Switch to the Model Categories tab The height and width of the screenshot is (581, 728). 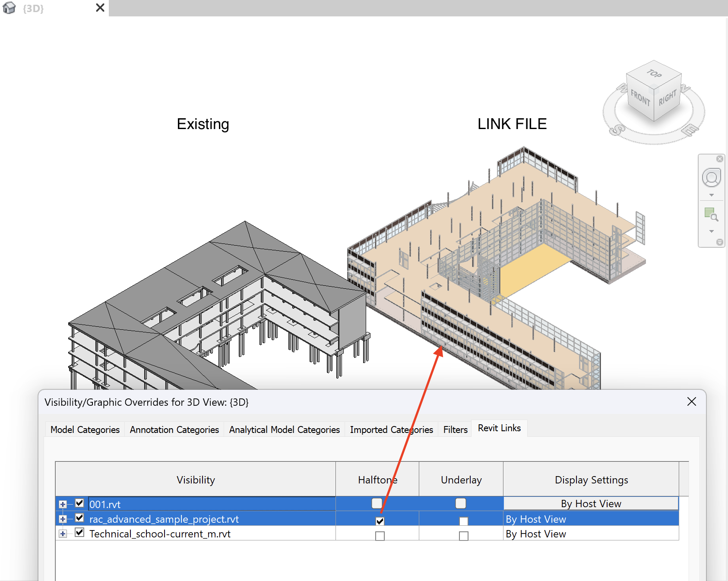[85, 429]
